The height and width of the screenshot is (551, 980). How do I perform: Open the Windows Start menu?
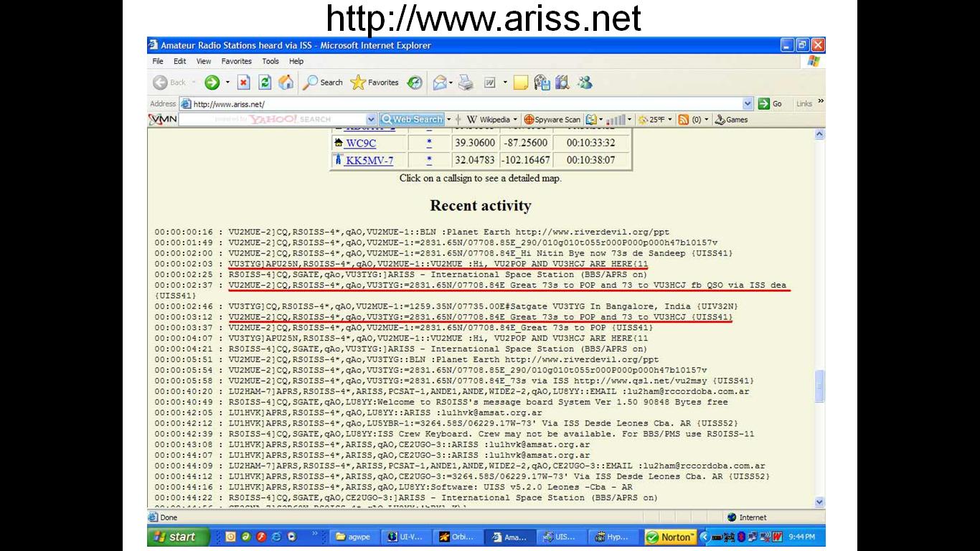tap(179, 537)
